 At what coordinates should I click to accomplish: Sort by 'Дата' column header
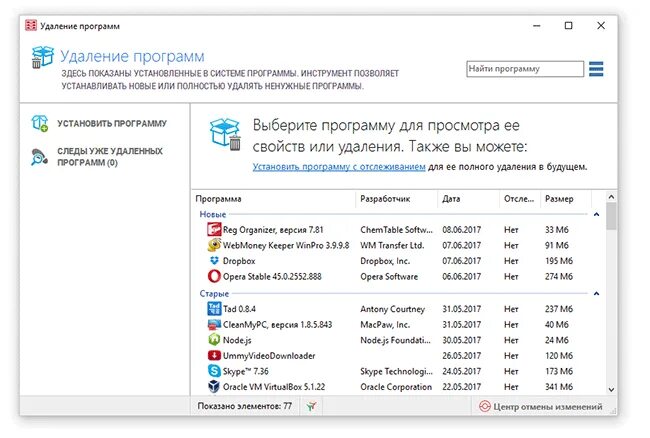pos(468,199)
